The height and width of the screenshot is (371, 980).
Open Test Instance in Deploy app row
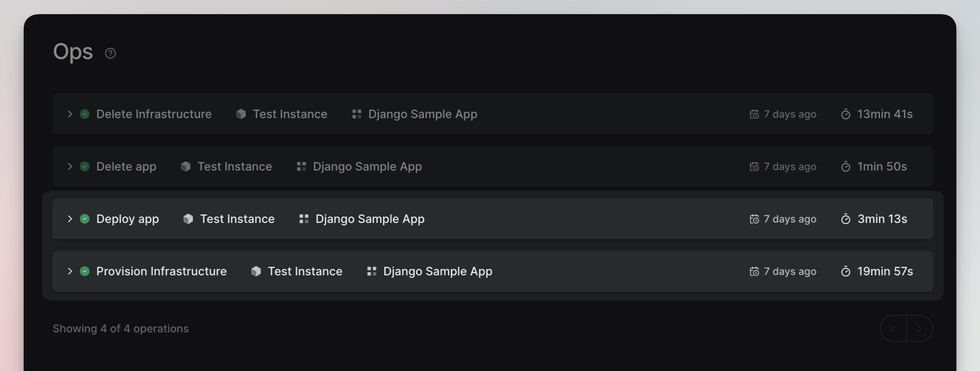pos(237,219)
